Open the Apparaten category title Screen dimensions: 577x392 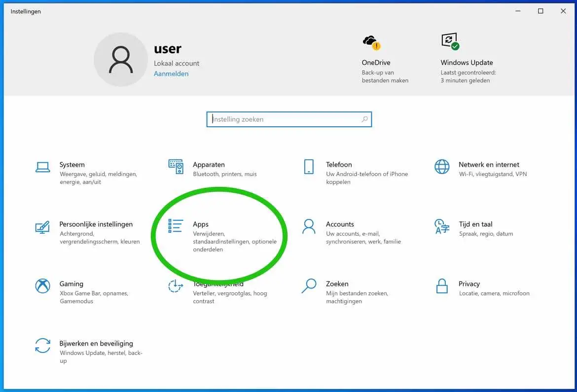209,165
